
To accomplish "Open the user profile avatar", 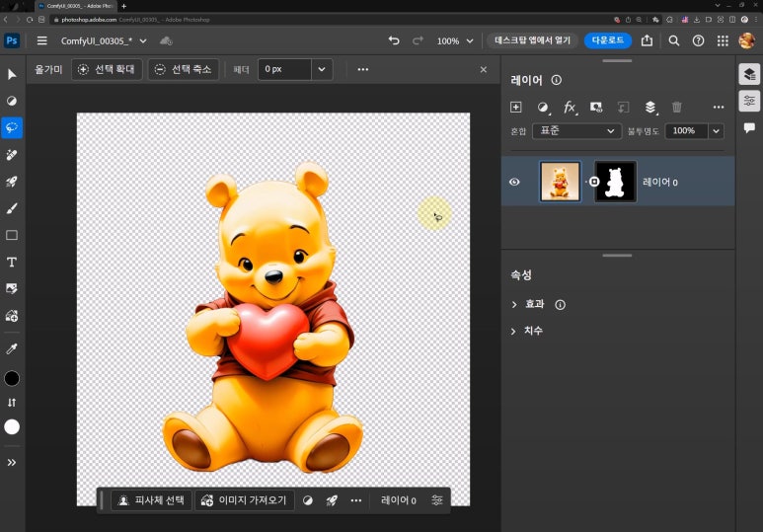I will click(747, 40).
